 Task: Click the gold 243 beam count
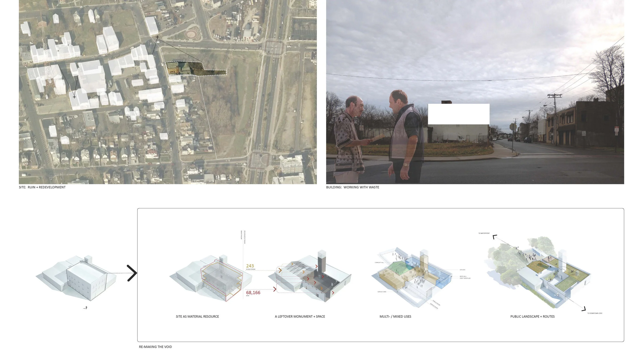(x=250, y=266)
